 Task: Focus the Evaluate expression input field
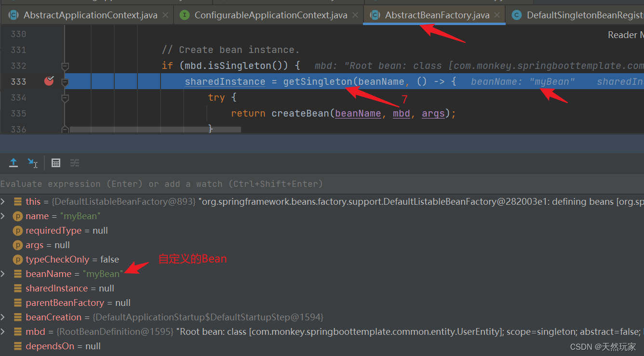(322, 184)
